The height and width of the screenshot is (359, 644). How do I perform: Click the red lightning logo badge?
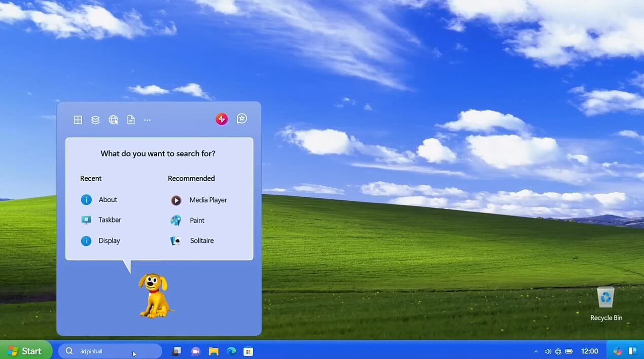coord(222,119)
